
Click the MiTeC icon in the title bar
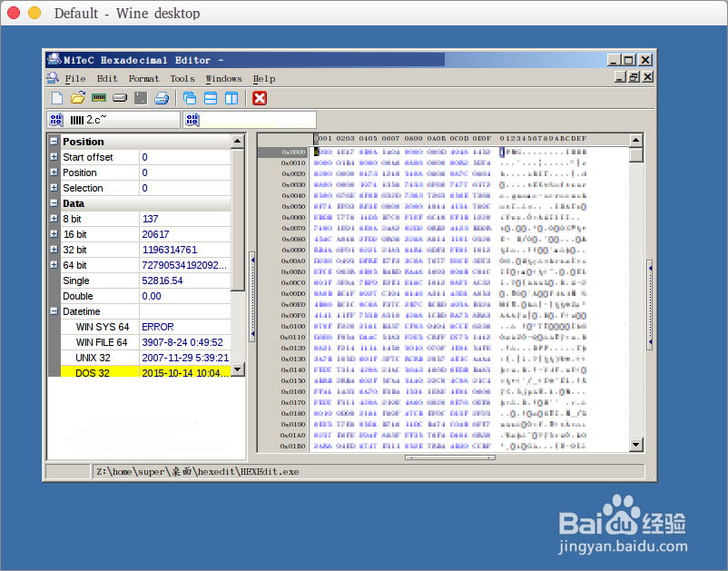[54, 60]
